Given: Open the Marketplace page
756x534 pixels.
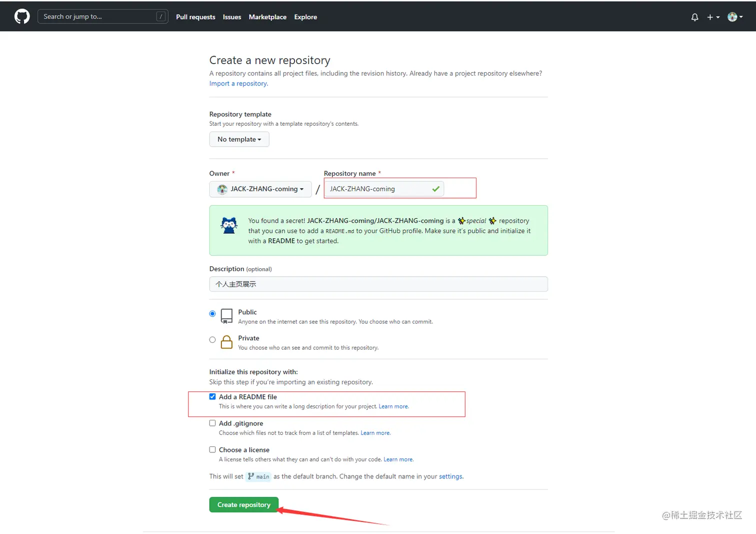Looking at the screenshot, I should pos(267,17).
